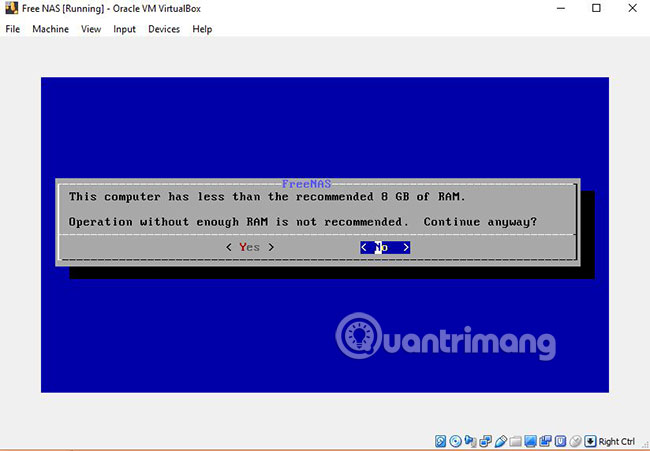Close the Free NAS VM window
This screenshot has height=451, width=650.
click(632, 8)
